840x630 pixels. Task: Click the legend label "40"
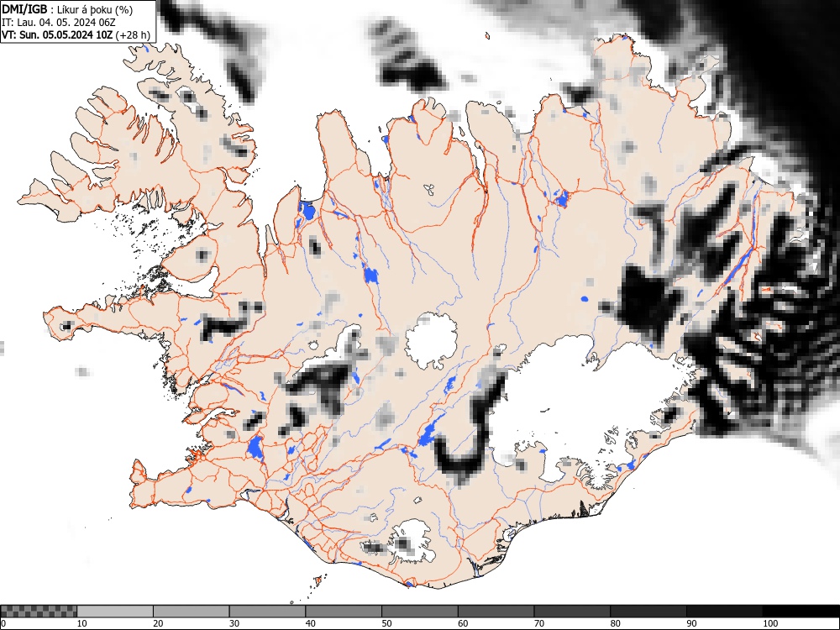point(310,623)
